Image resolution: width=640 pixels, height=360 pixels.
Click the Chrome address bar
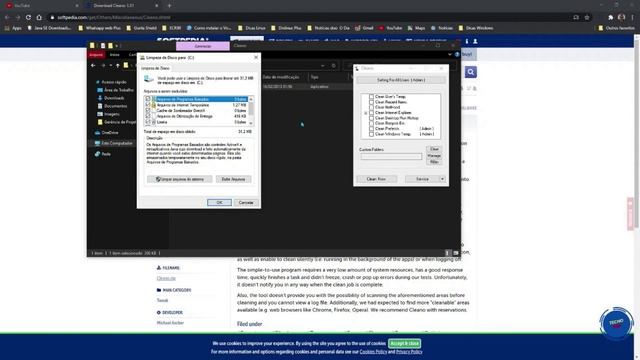point(310,18)
